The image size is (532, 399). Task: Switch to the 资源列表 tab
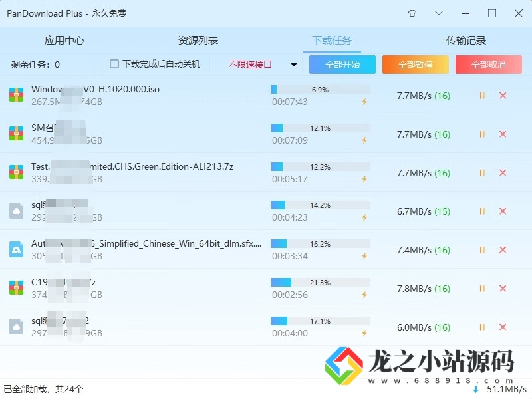(x=198, y=41)
